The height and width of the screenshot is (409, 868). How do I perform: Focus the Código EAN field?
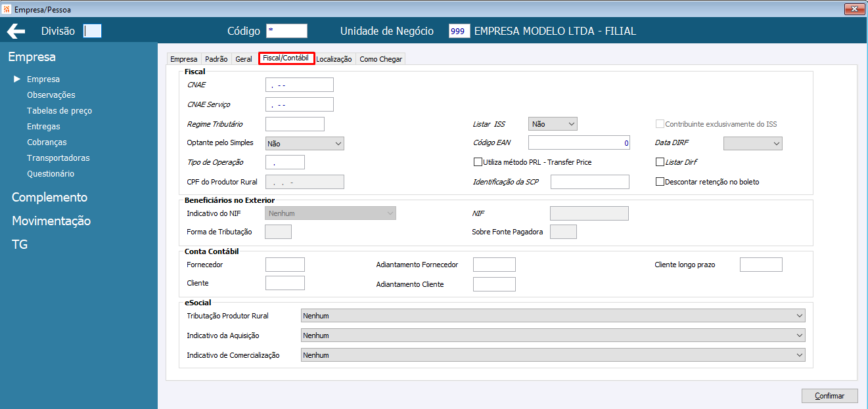[579, 142]
